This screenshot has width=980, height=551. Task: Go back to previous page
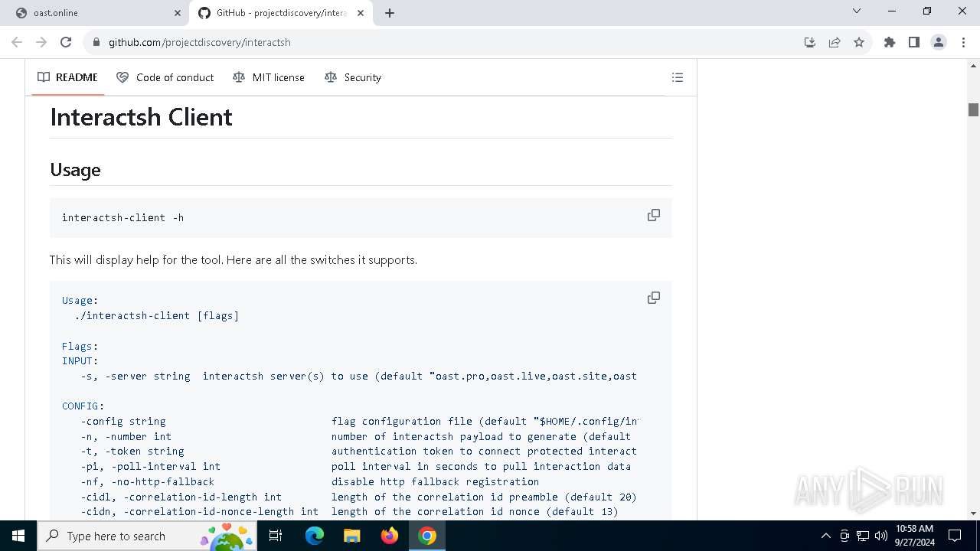17,42
